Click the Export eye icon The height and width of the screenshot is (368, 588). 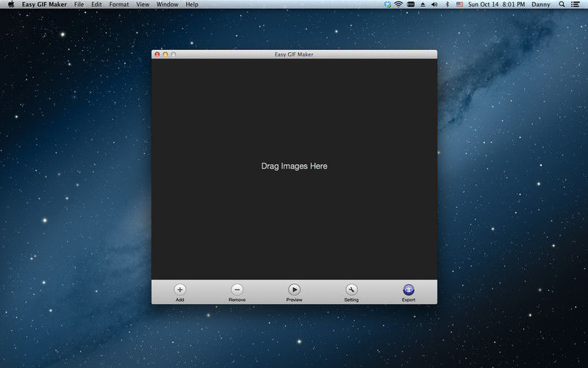pos(409,289)
